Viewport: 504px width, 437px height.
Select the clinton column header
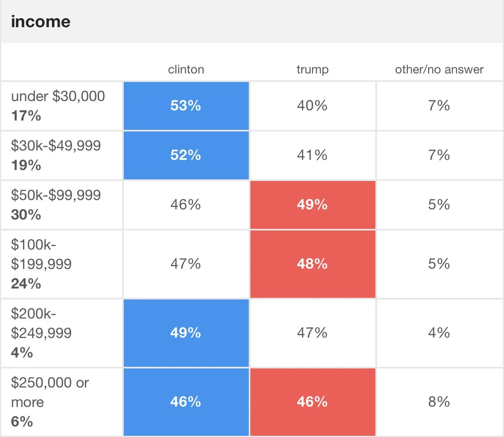click(x=186, y=69)
